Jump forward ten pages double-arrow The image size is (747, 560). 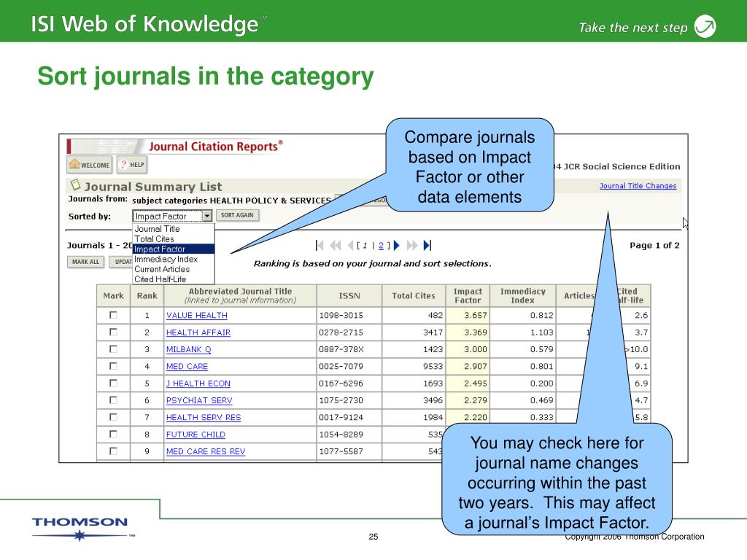[x=412, y=245]
